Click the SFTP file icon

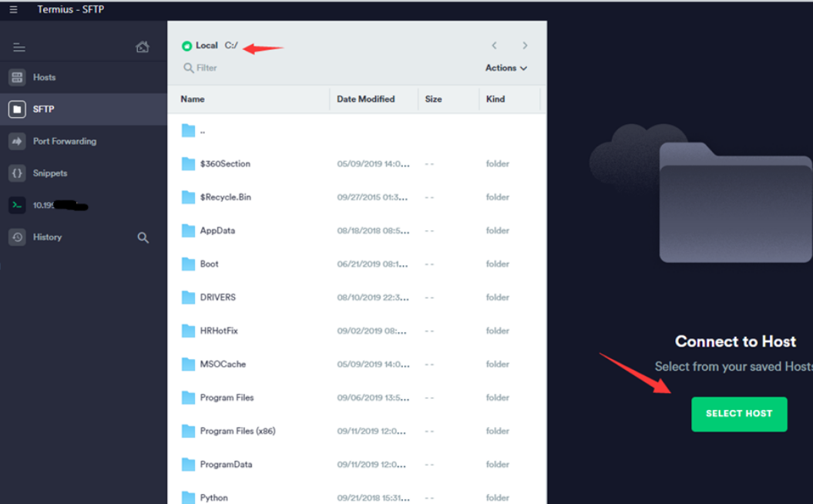[17, 109]
